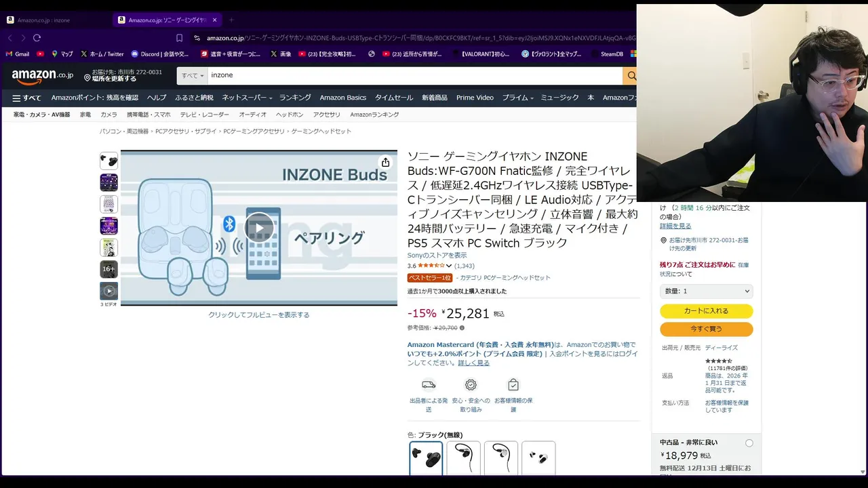The width and height of the screenshot is (868, 488).
Task: Reload the page with the refresh icon
Action: pos(37,38)
